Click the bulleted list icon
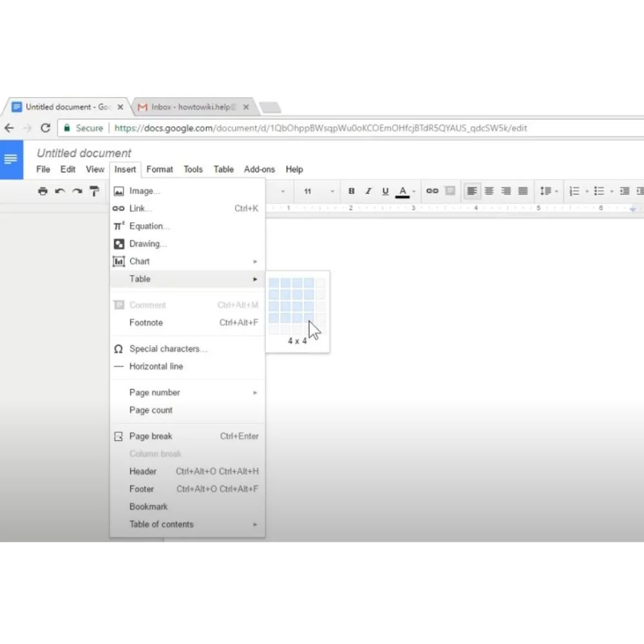This screenshot has width=644, height=644. [599, 191]
